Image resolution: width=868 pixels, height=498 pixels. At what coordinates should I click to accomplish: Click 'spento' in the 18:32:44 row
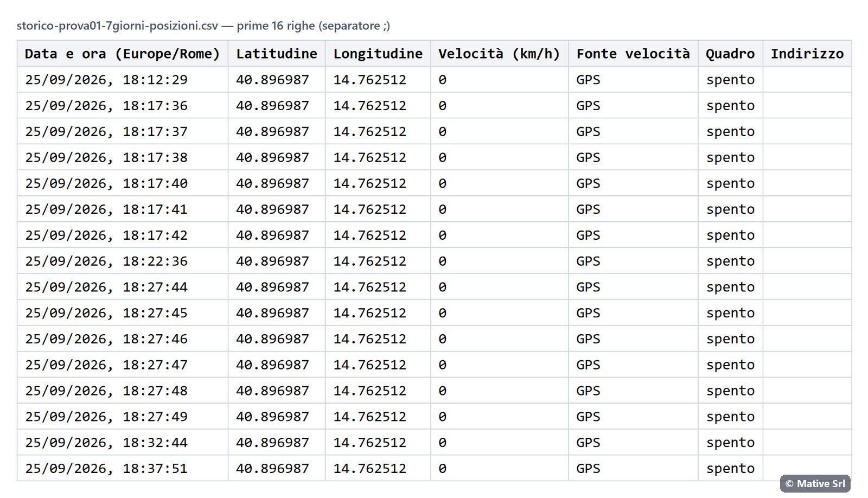730,443
